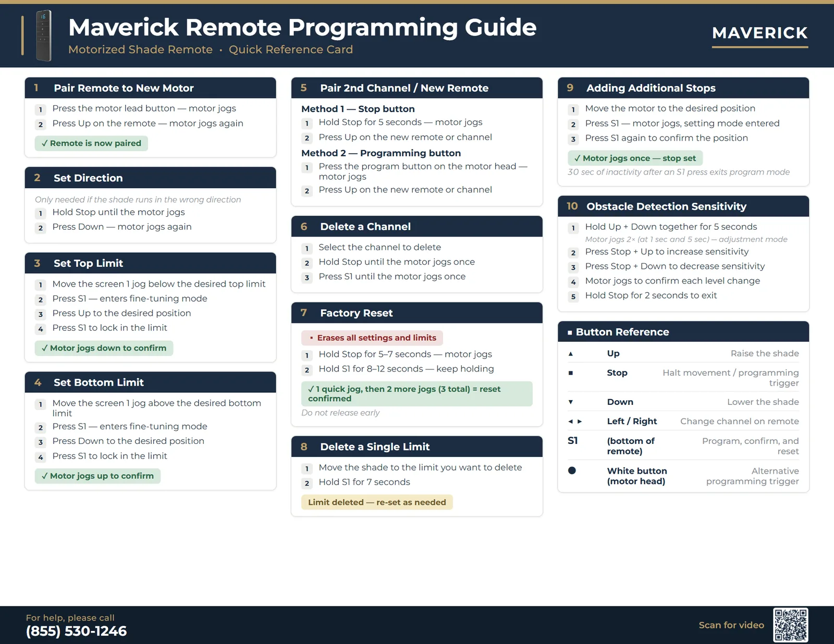Screen dimensions: 834x644
Task: Click the Down triangle icon in Button Reference
Action: click(x=571, y=402)
